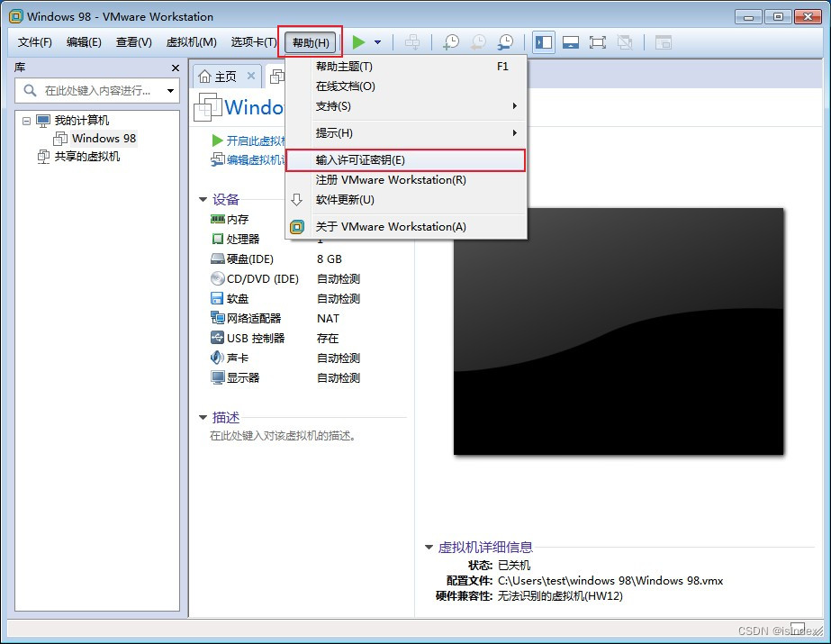Click the 硬盘(IDE) hard disk icon
The height and width of the screenshot is (644, 831).
point(217,259)
